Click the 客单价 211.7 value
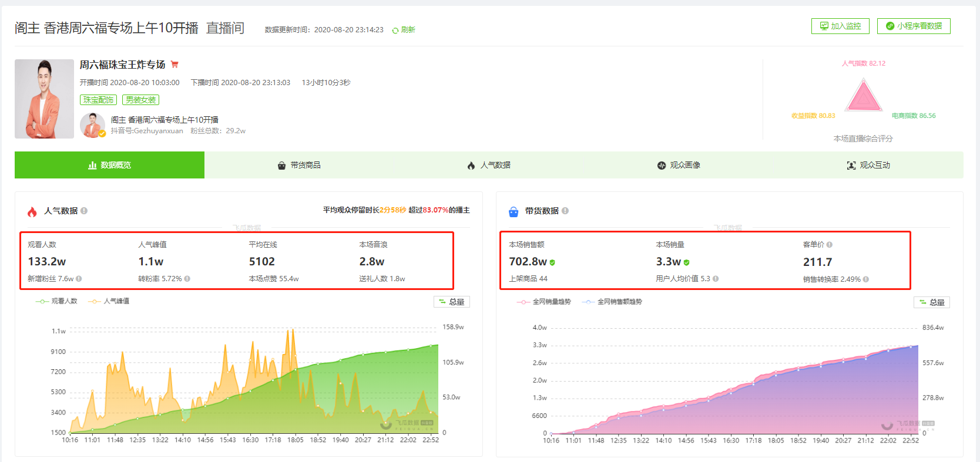The width and height of the screenshot is (980, 462). (818, 262)
